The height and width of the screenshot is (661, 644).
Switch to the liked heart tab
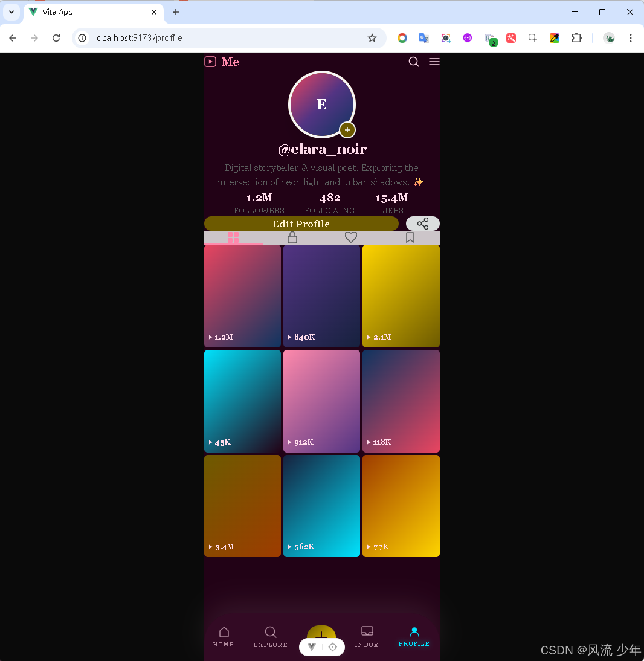(x=350, y=237)
